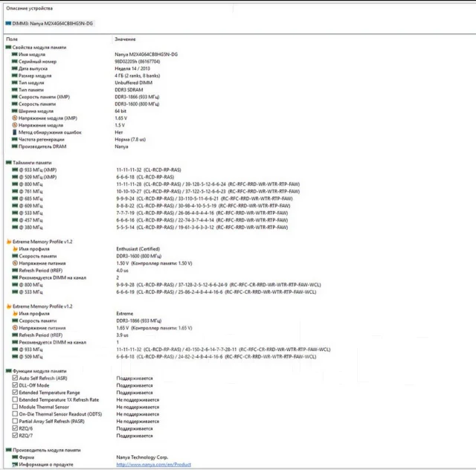Click the icon beside Тип памяти
The width and height of the screenshot is (476, 470).
click(15, 90)
